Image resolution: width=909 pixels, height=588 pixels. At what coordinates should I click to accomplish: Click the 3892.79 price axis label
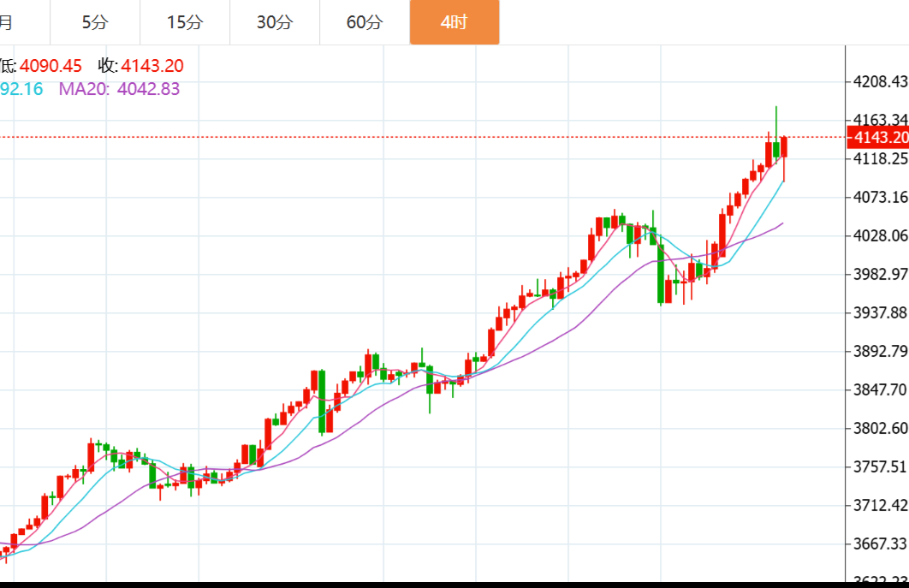880,352
